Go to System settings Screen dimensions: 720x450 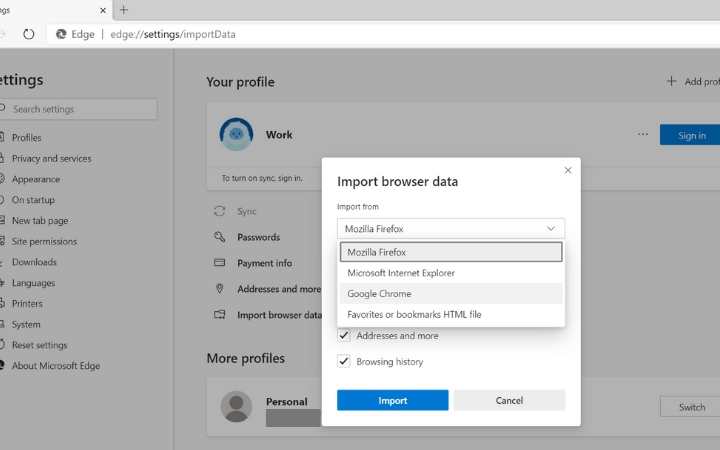point(26,324)
